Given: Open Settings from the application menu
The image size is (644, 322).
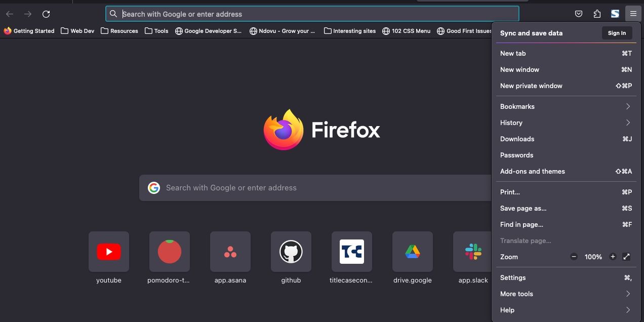Looking at the screenshot, I should (513, 277).
